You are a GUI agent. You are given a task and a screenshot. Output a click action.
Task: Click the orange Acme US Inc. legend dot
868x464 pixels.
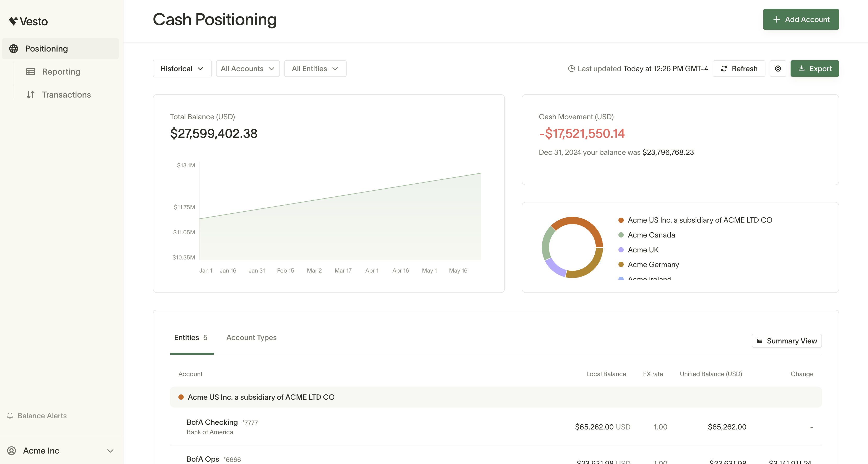coord(621,220)
